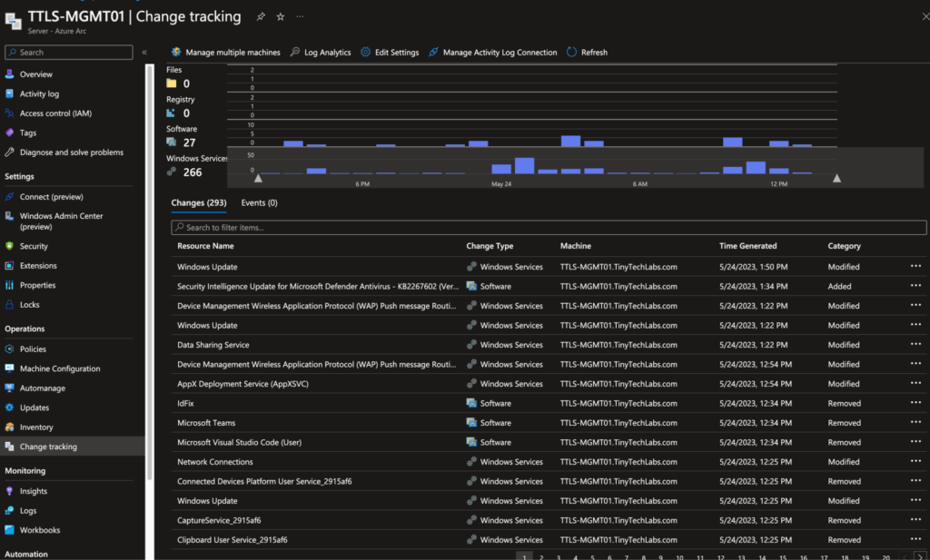Select the Changes (293) tab
Screen dimensions: 930x560
click(199, 202)
